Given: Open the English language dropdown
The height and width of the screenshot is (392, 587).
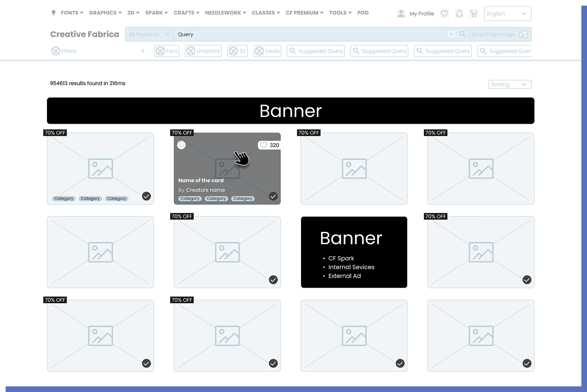Looking at the screenshot, I should tap(507, 14).
